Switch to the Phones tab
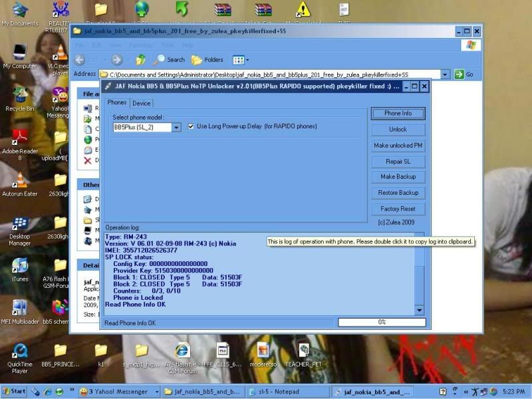The height and width of the screenshot is (399, 532). [x=117, y=102]
